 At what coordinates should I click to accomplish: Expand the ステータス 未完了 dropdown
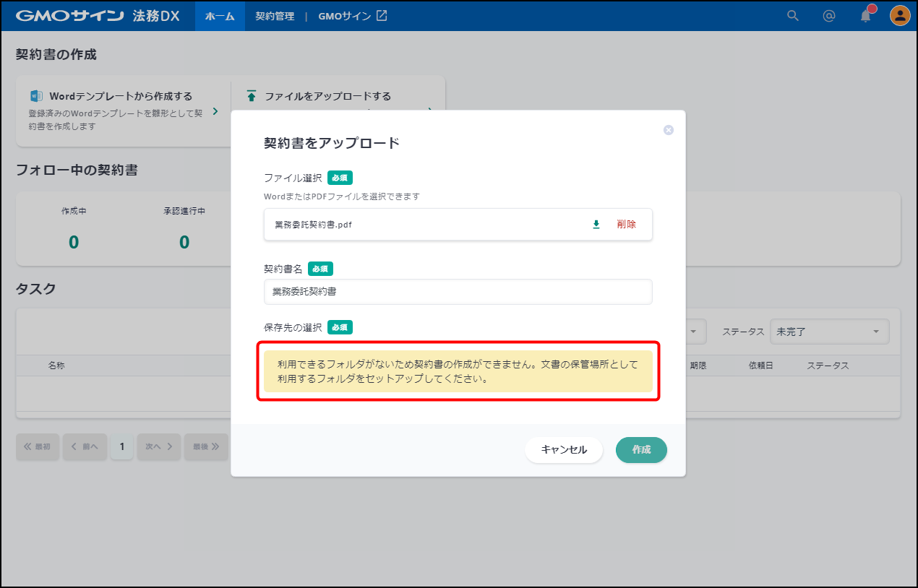pos(829,332)
